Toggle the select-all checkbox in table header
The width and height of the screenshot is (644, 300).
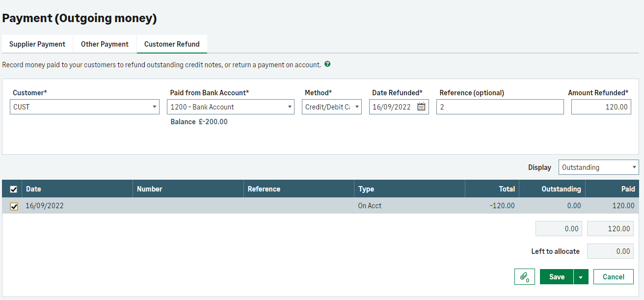click(x=14, y=189)
